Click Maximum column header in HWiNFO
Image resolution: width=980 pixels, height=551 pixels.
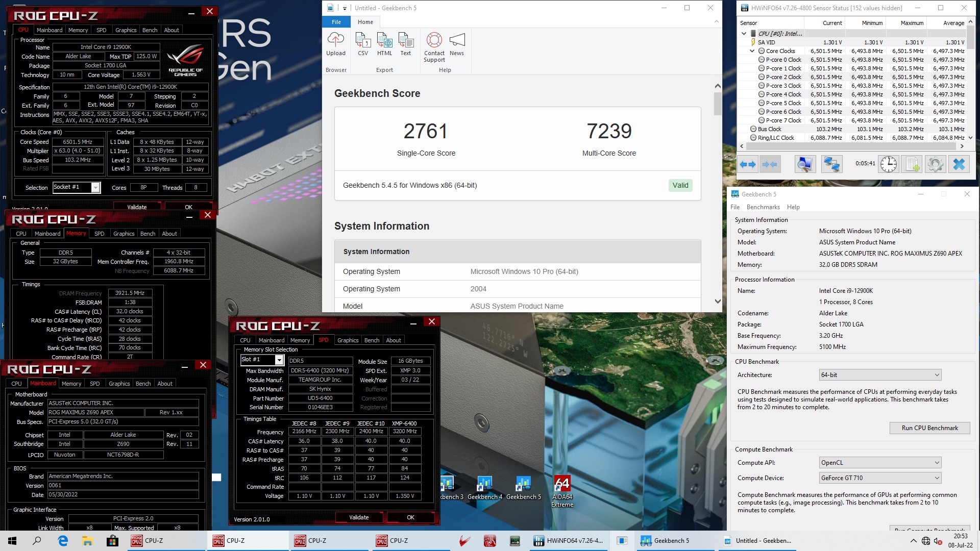[x=906, y=23]
